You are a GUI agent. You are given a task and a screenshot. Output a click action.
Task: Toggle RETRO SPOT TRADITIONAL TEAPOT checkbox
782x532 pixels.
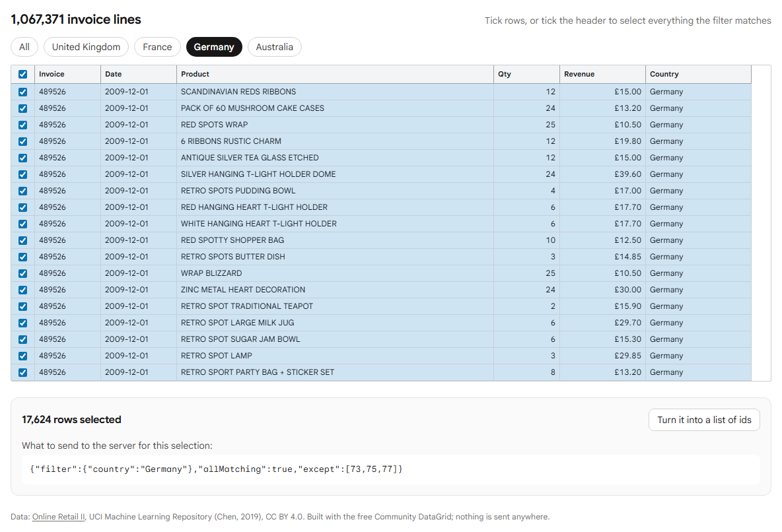(x=22, y=306)
